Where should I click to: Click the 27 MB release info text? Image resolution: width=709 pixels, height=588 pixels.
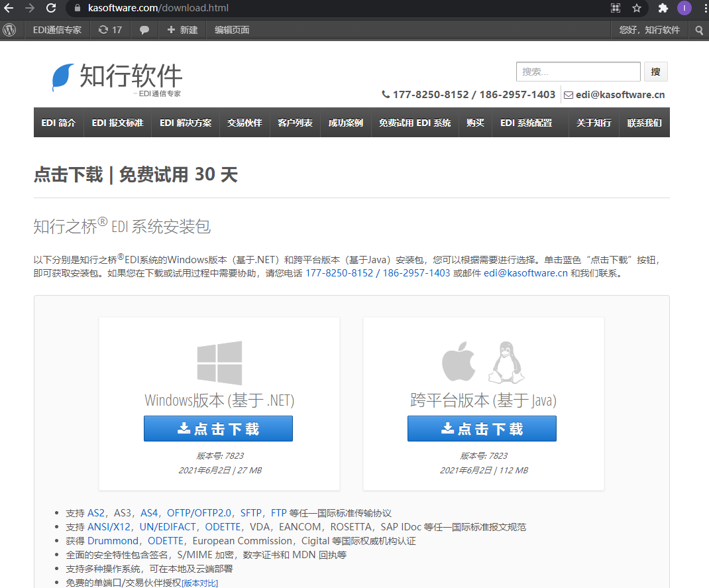tap(220, 471)
